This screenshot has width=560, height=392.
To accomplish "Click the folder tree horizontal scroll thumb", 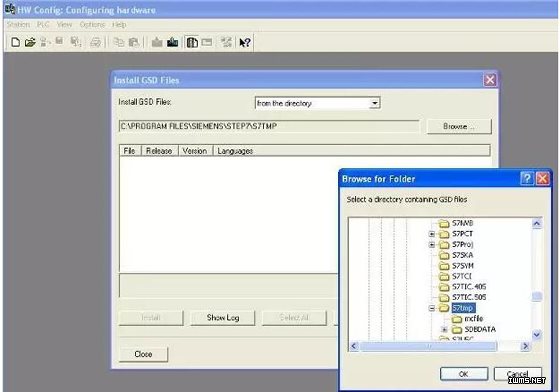I will tap(428, 346).
